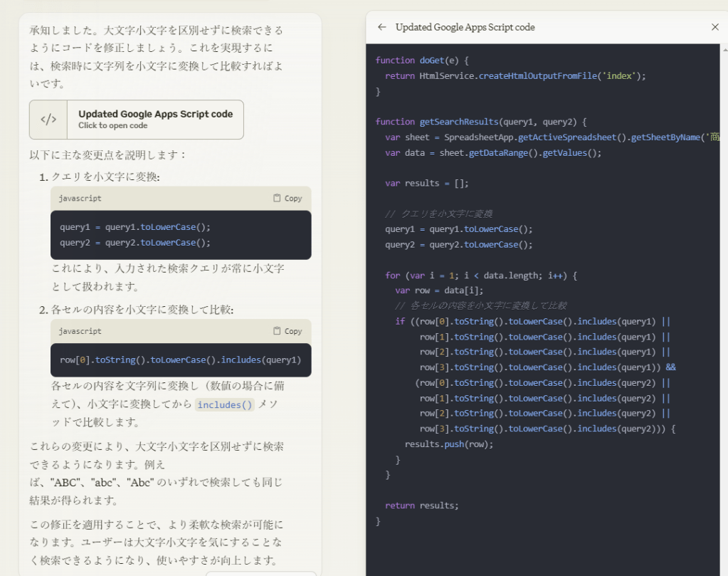Click the javascript label of first code block

point(80,199)
